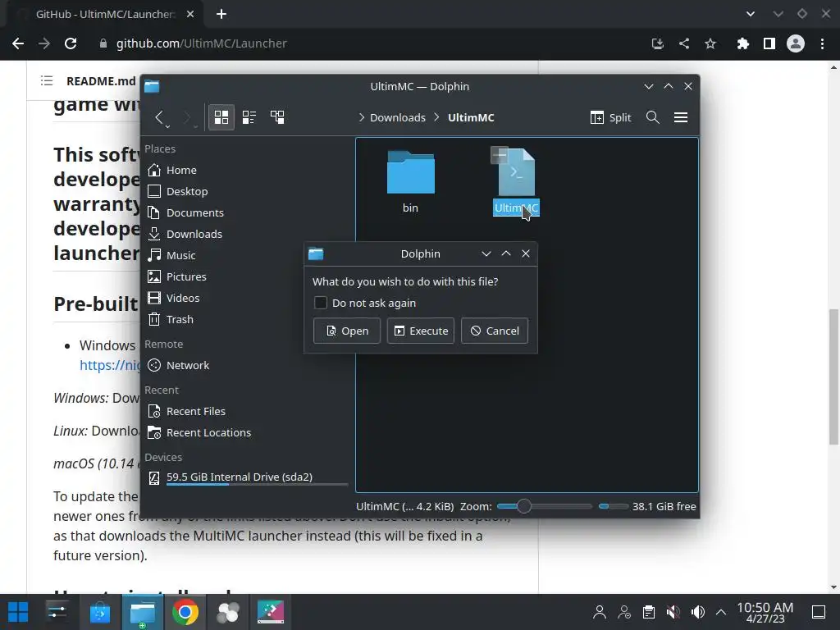Bookmark this page with the star
The height and width of the screenshot is (630, 840).
710,43
